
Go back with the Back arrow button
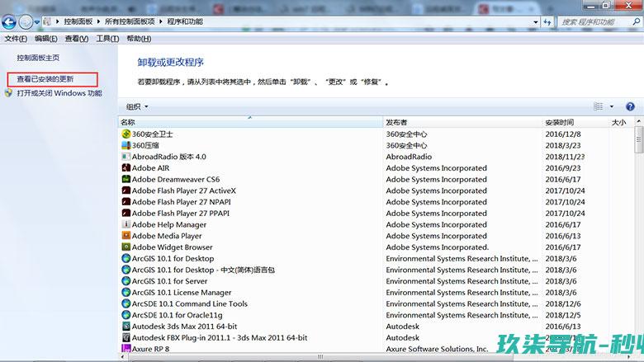tap(9, 21)
